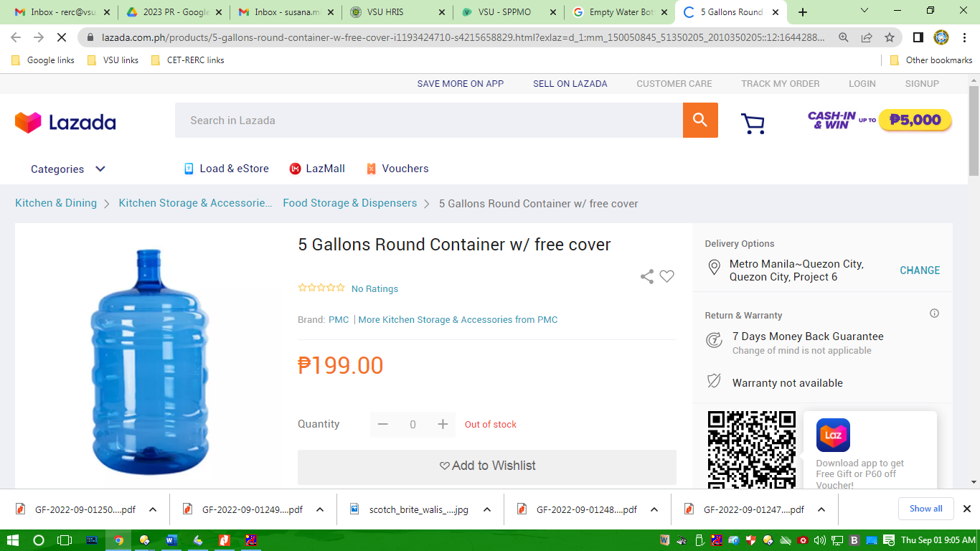Bookmark this page with star icon
This screenshot has height=551, width=980.
point(890,37)
